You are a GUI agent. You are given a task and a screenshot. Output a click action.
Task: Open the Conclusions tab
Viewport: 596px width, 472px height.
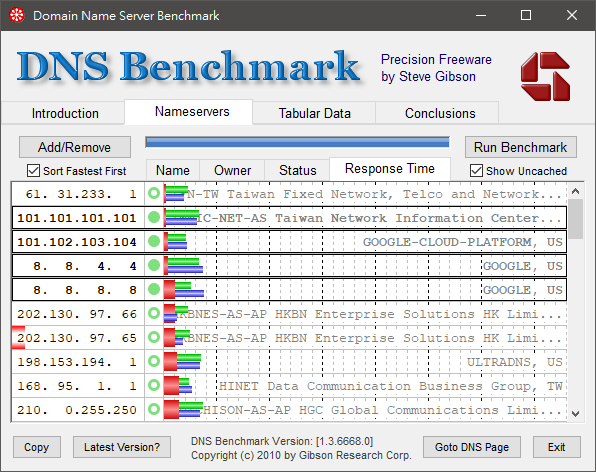[437, 113]
